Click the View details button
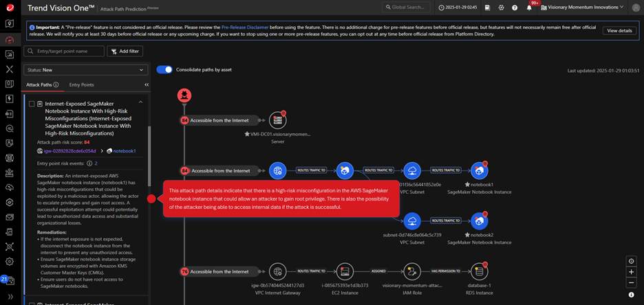Image resolution: width=644 pixels, height=305 pixels. coord(619,31)
